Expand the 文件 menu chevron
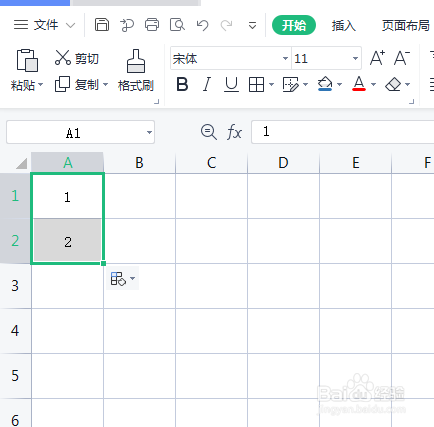Image resolution: width=434 pixels, height=427 pixels. pos(71,25)
